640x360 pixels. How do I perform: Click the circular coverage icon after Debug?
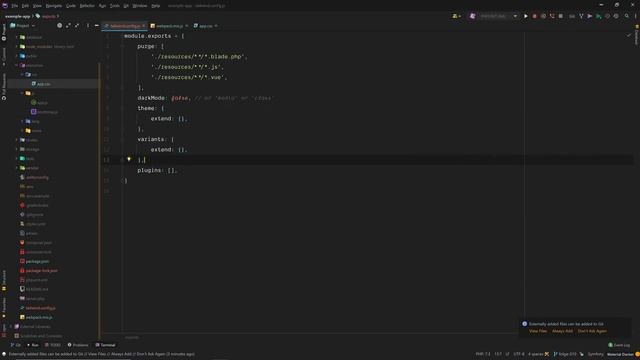tap(543, 16)
